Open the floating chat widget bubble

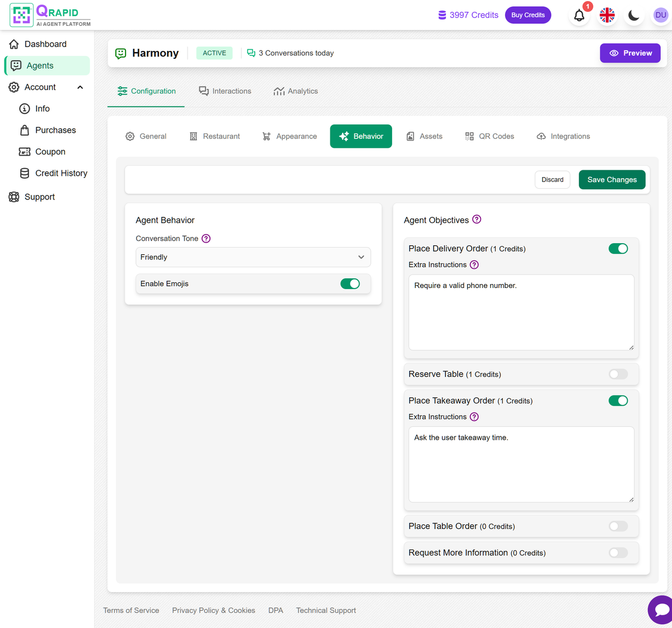coord(661,610)
